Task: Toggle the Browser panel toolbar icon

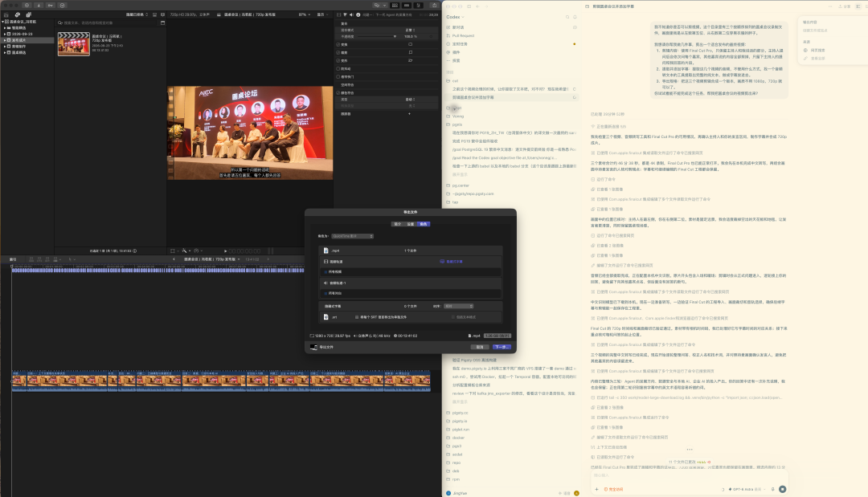Action: tap(395, 5)
